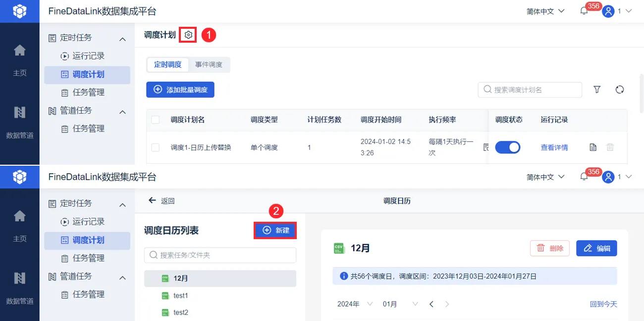644x321 pixels.
Task: Open the 2024年 year dropdown
Action: pos(355,304)
